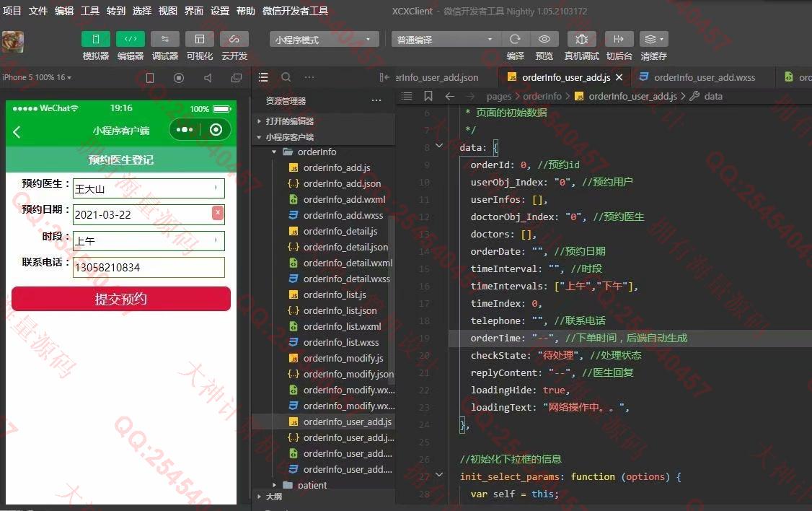Open the 工具 menu
Viewport: 812px width, 511px height.
pyautogui.click(x=89, y=11)
